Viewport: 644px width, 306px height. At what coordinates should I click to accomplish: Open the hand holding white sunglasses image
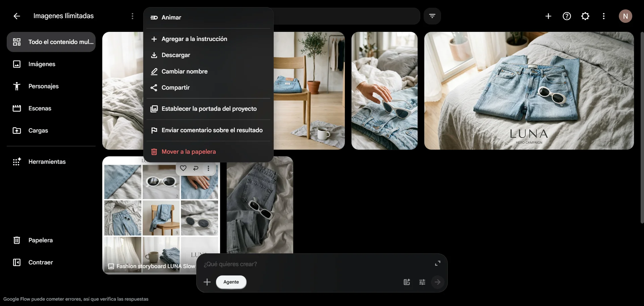coord(384,91)
